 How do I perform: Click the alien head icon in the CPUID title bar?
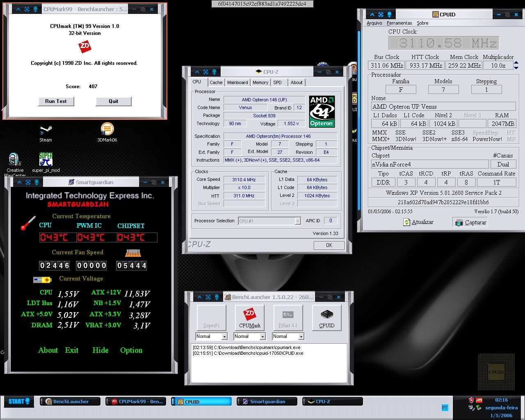tap(389, 14)
